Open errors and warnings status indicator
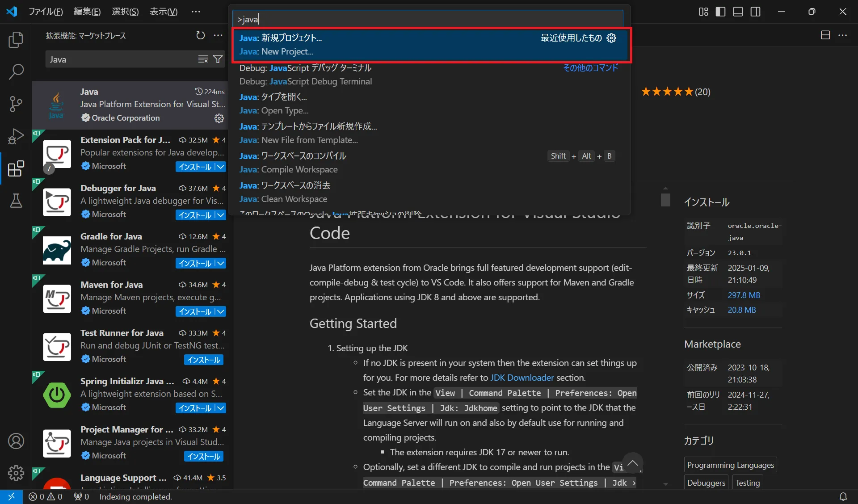The width and height of the screenshot is (858, 504). pyautogui.click(x=45, y=496)
